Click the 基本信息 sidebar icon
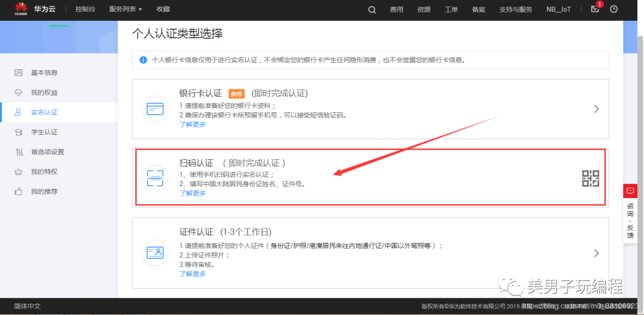644x315 pixels. coord(18,73)
